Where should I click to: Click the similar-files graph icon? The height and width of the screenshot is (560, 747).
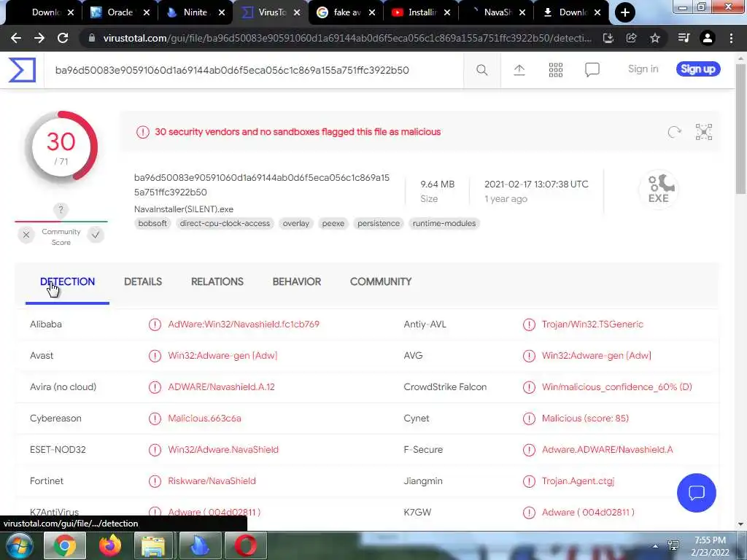click(x=704, y=132)
